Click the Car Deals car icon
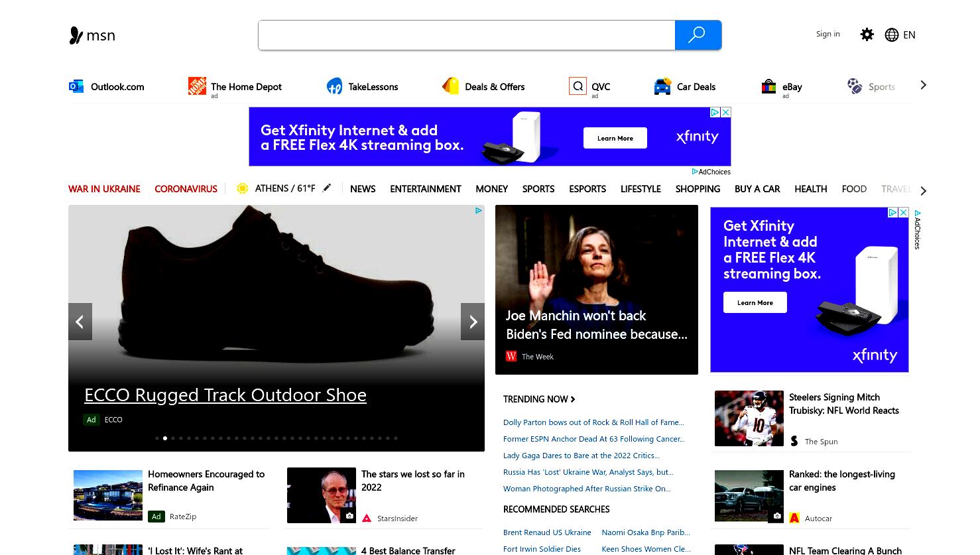980x555 pixels. (x=662, y=86)
